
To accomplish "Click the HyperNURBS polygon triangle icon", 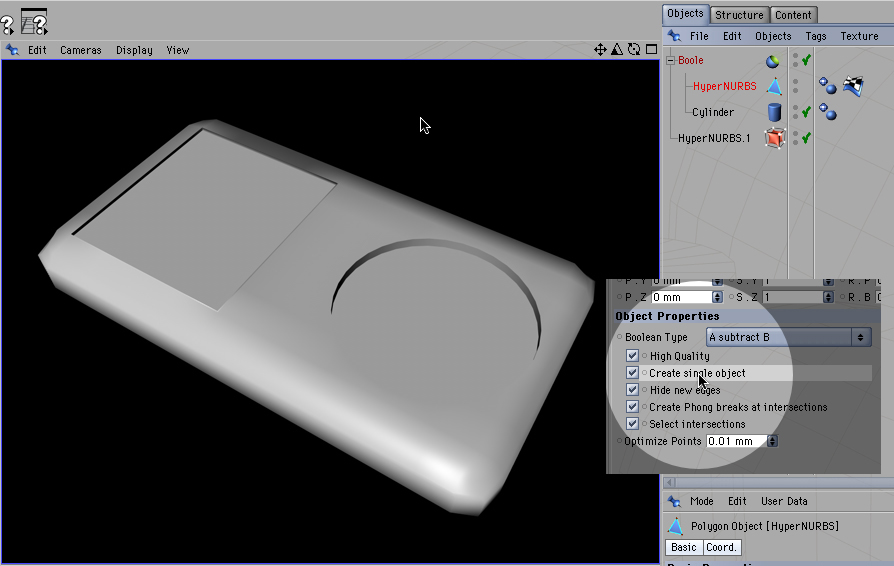I will [x=774, y=87].
